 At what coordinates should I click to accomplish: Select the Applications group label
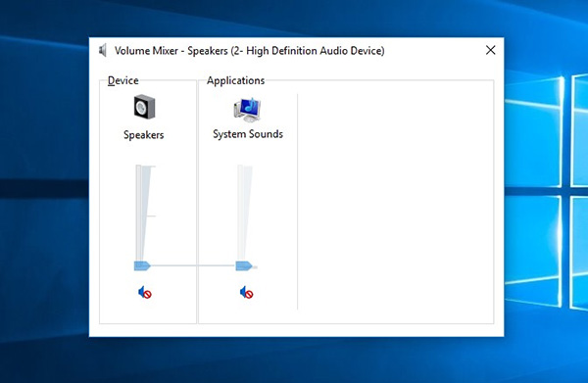(235, 80)
